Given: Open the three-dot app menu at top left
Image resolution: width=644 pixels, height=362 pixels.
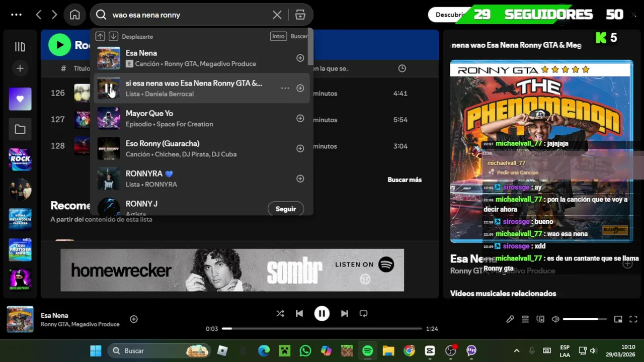Looking at the screenshot, I should click(x=16, y=15).
